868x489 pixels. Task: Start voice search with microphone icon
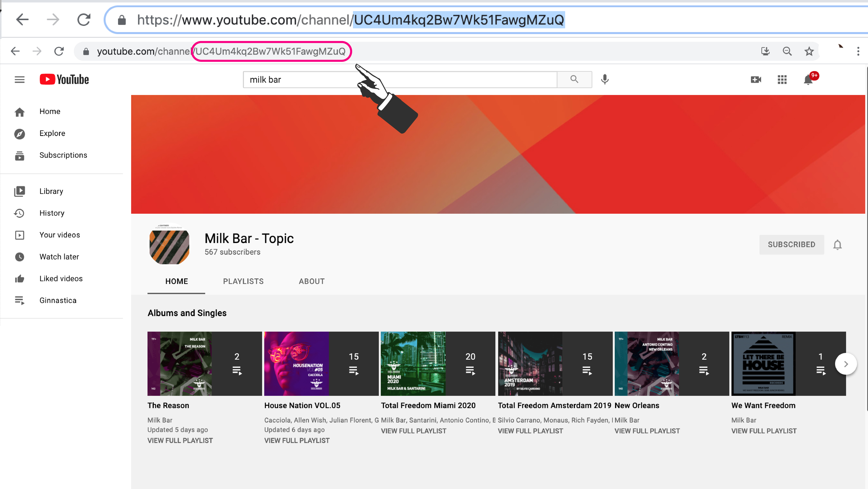click(x=605, y=80)
